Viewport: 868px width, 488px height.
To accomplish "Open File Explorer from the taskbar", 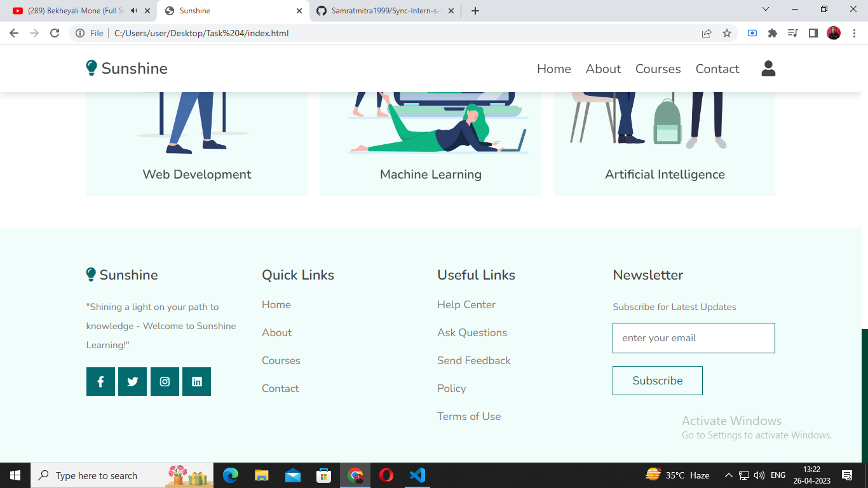I will [x=261, y=475].
